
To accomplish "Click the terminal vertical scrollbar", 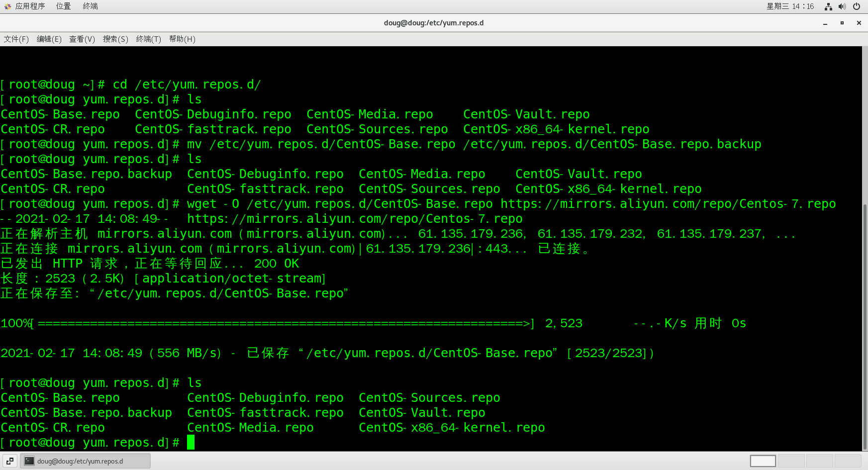I will click(865, 326).
